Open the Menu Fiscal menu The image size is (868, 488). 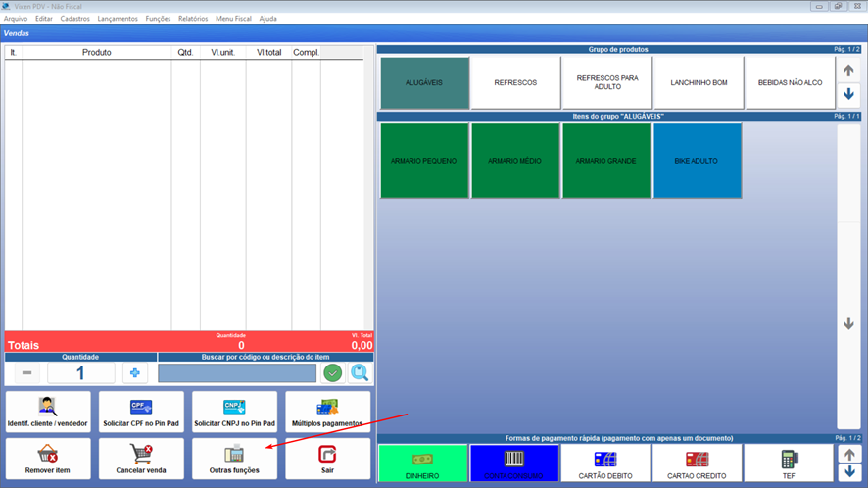point(233,19)
